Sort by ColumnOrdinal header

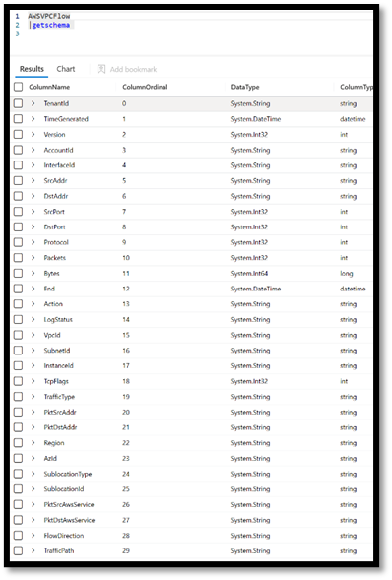pyautogui.click(x=145, y=87)
